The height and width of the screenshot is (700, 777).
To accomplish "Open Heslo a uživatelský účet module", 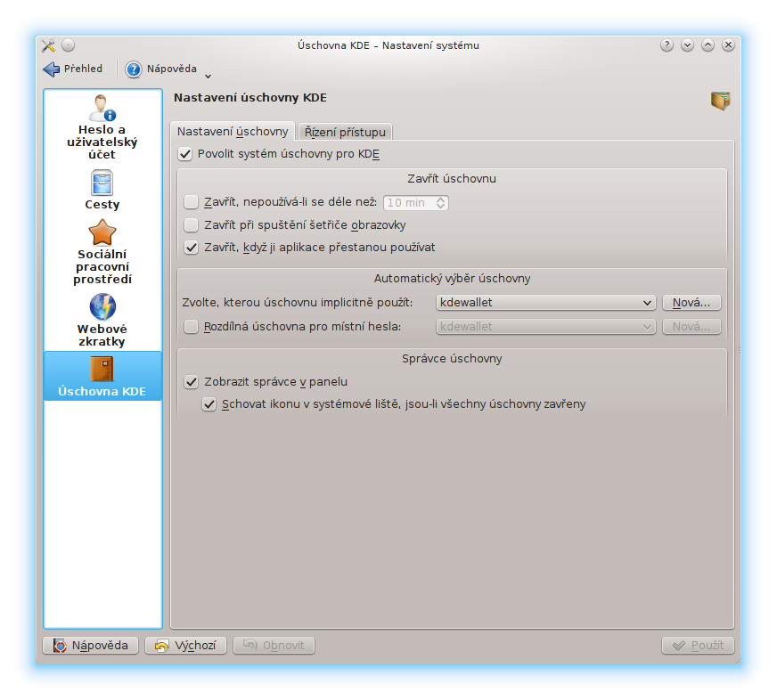I will (x=102, y=126).
